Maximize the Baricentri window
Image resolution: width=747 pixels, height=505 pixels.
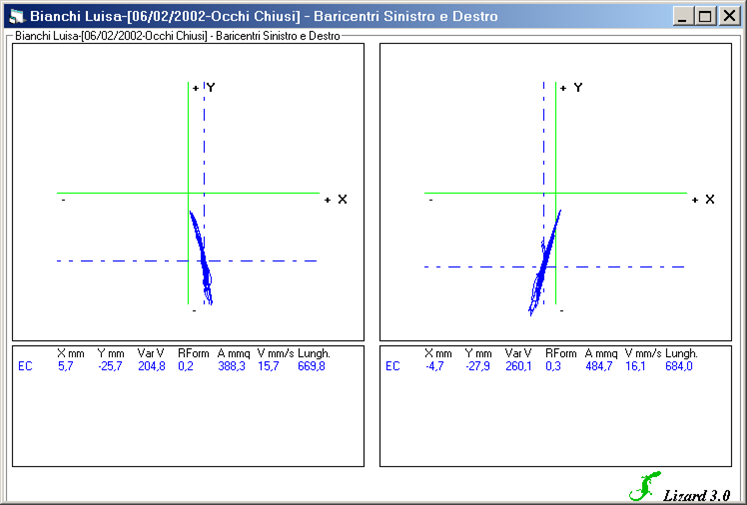point(705,16)
